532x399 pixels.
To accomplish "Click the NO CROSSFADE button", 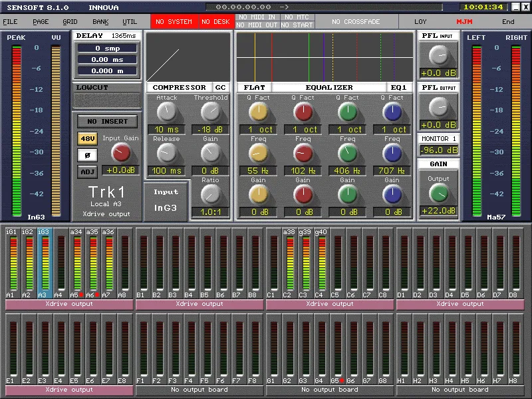I will (x=356, y=22).
